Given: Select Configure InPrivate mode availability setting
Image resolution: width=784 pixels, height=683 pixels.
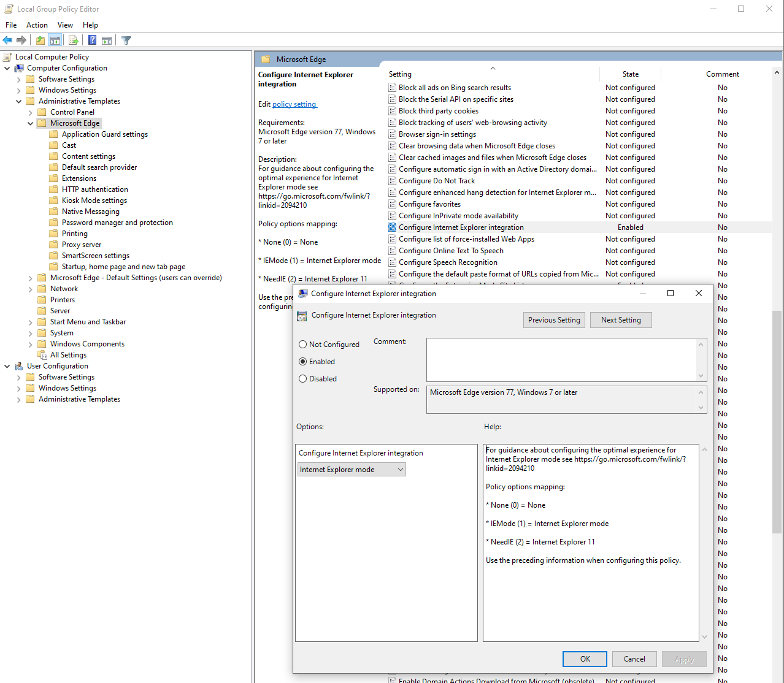Looking at the screenshot, I should (x=458, y=216).
